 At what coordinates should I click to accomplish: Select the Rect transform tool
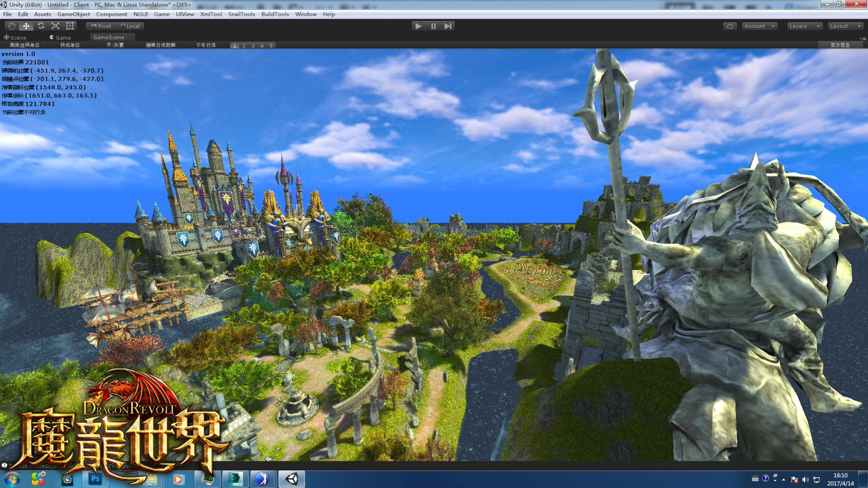pos(70,26)
